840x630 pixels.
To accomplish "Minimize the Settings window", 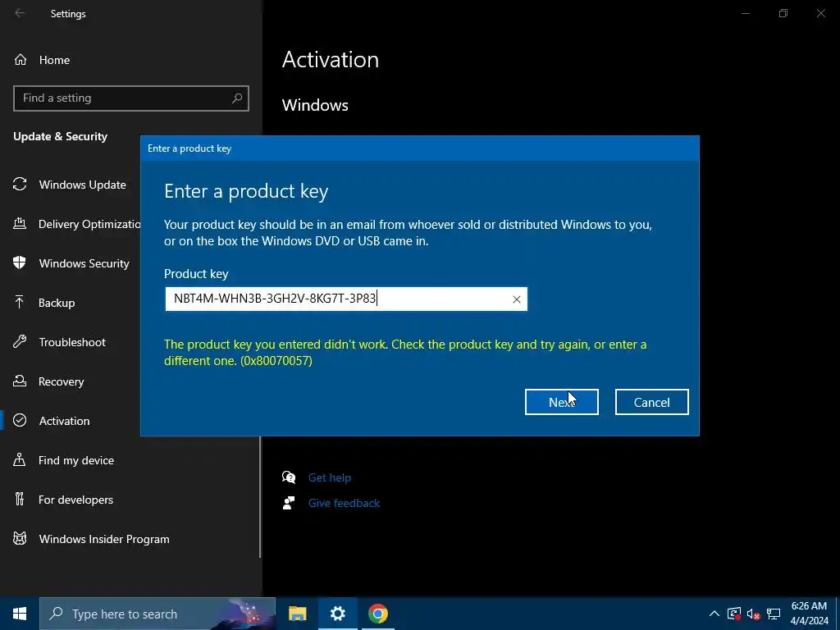I will pyautogui.click(x=745, y=13).
